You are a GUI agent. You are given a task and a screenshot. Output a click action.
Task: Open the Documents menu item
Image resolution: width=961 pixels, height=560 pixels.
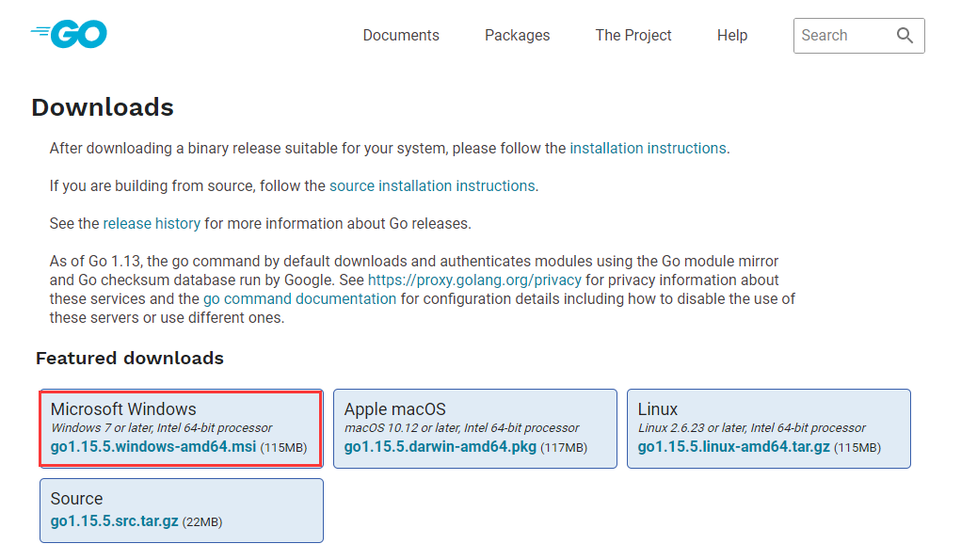pos(401,36)
